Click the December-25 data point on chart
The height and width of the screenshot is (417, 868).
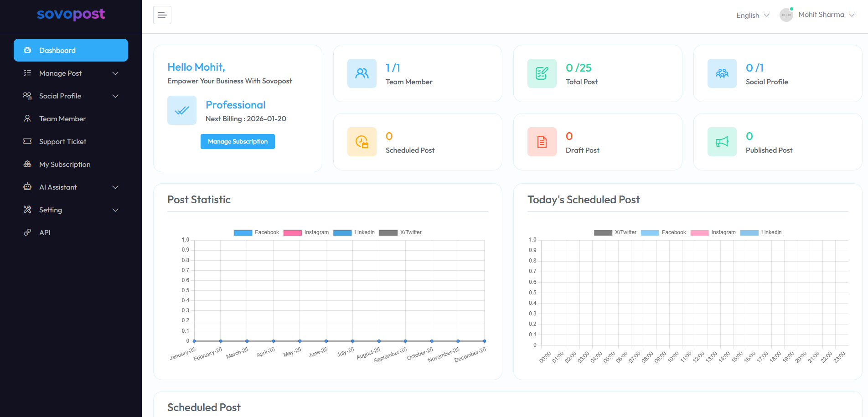tap(484, 341)
